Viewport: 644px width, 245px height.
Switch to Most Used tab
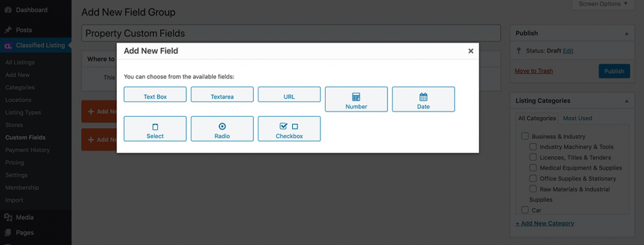pyautogui.click(x=577, y=118)
